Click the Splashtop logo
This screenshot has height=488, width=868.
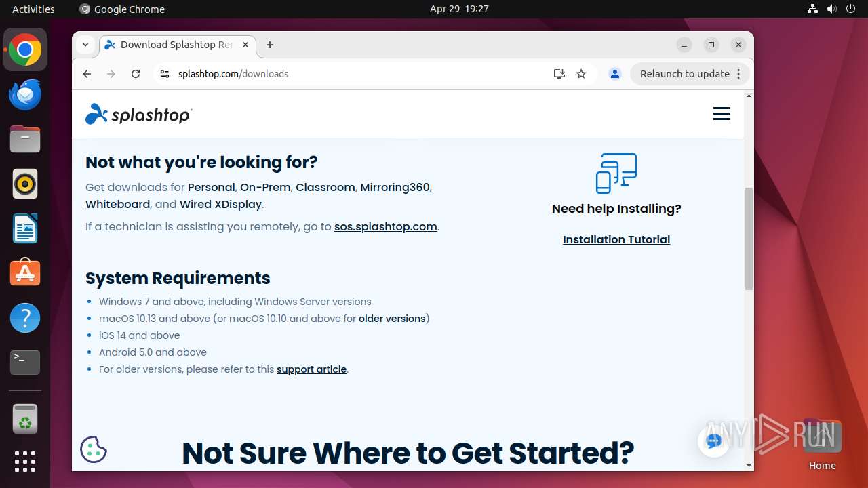(x=139, y=115)
